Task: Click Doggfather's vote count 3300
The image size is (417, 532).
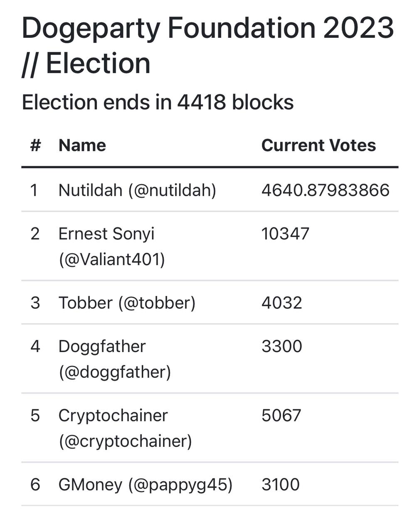Action: coord(282,347)
